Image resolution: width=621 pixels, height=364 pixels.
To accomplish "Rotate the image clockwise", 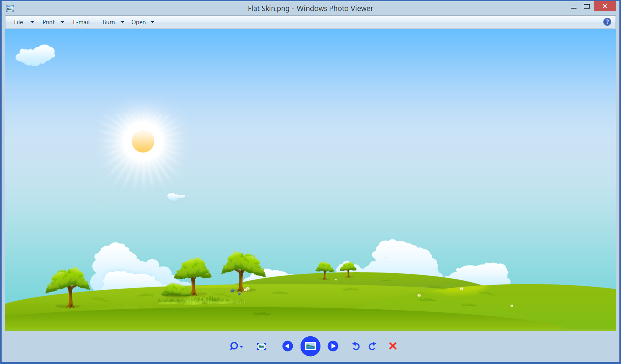I will pyautogui.click(x=372, y=346).
